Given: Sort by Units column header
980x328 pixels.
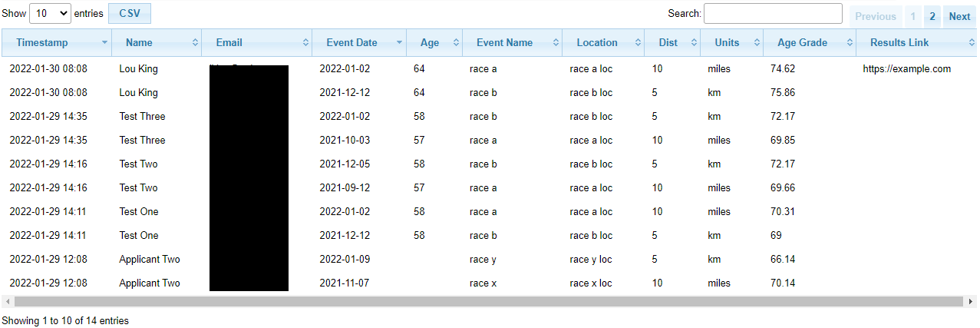Looking at the screenshot, I should tap(732, 43).
